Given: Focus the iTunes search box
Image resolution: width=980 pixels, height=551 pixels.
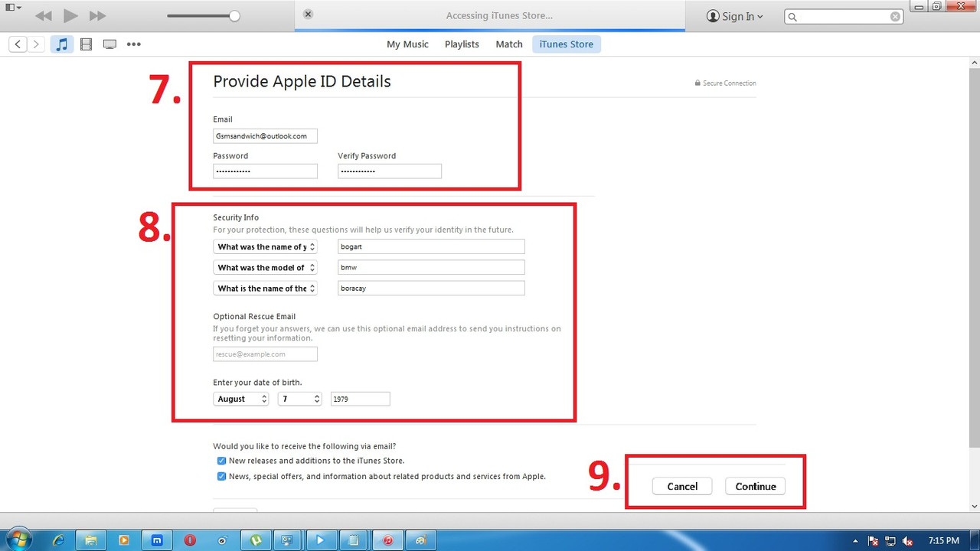Looking at the screenshot, I should [844, 16].
